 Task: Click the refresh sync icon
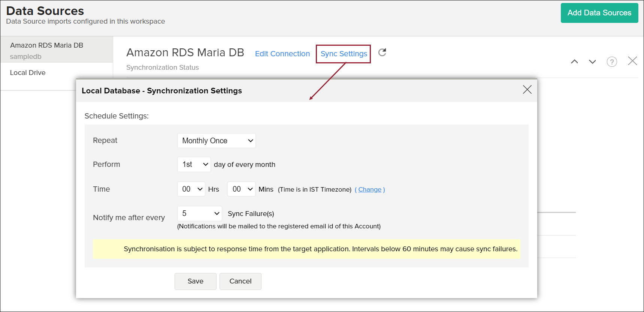[382, 52]
